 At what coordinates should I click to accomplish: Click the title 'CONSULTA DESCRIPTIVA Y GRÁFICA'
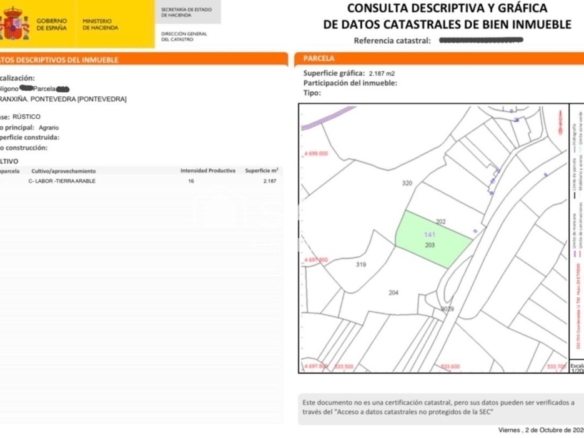click(447, 8)
